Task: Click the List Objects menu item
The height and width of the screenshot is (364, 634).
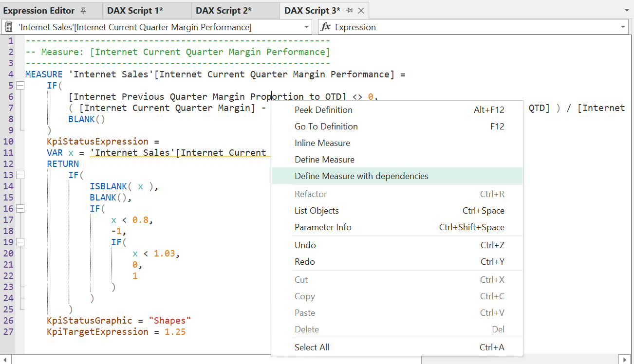Action: click(x=316, y=210)
